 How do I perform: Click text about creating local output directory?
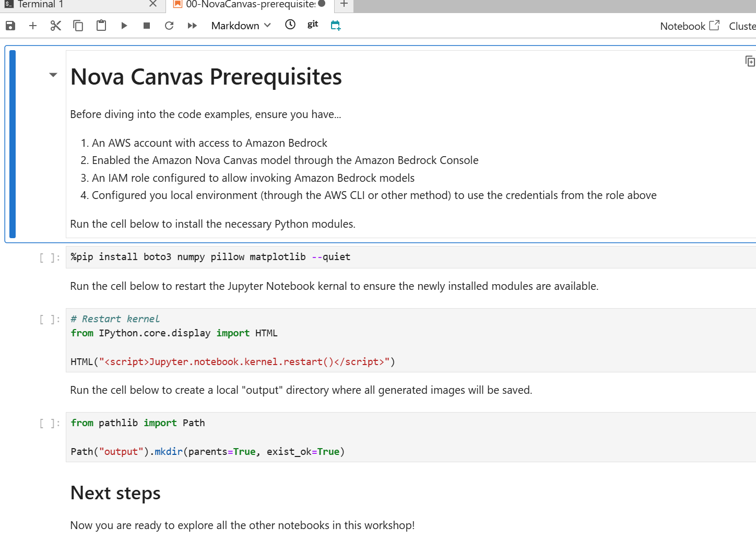tap(301, 390)
